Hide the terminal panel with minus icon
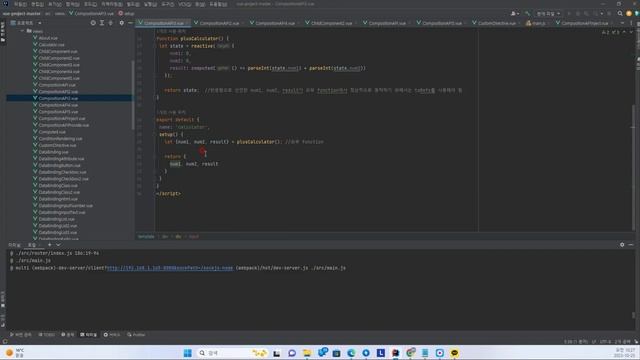Image resolution: width=640 pixels, height=360 pixels. coord(631,244)
